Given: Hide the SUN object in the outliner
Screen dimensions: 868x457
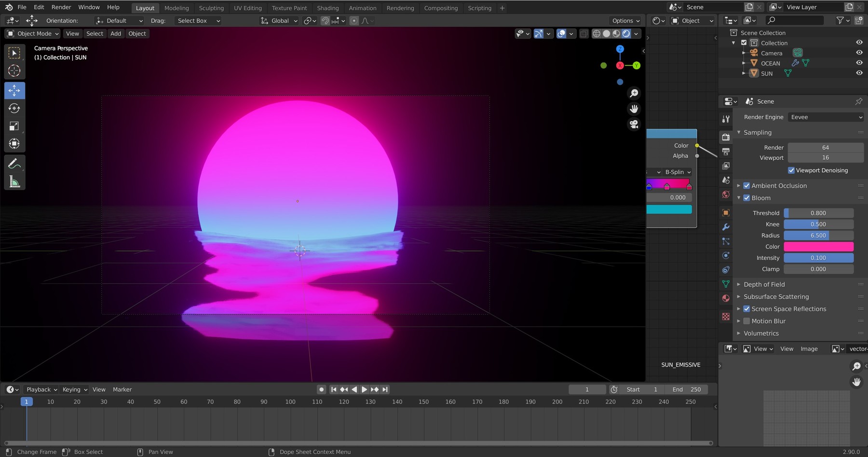Looking at the screenshot, I should (x=859, y=73).
